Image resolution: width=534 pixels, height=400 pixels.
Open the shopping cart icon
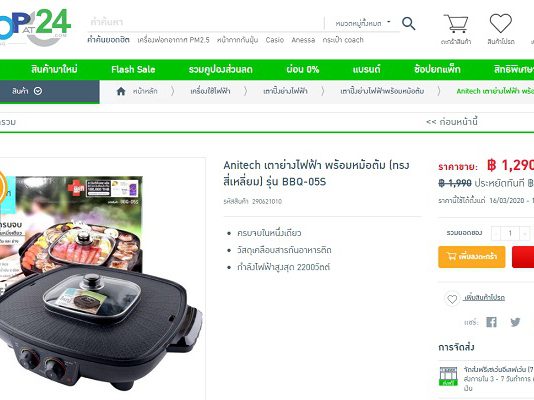(x=456, y=23)
